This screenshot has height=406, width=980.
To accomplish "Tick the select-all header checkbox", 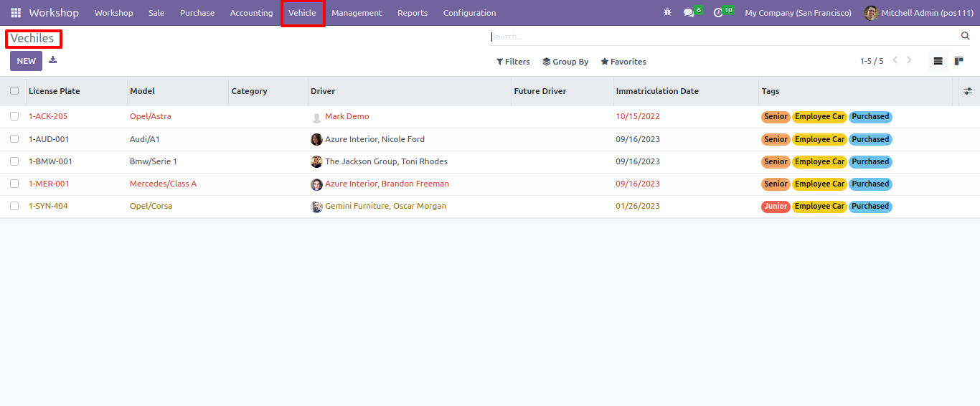I will pos(14,91).
